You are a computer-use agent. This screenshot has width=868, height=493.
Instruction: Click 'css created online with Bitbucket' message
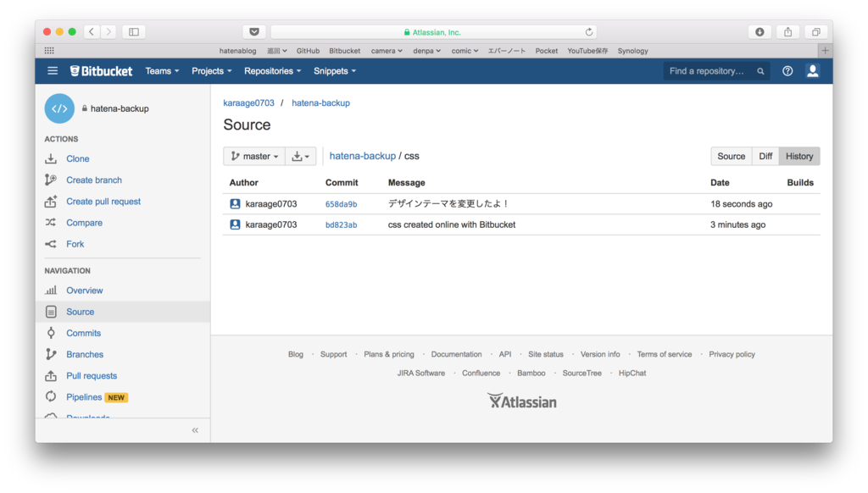click(x=452, y=224)
